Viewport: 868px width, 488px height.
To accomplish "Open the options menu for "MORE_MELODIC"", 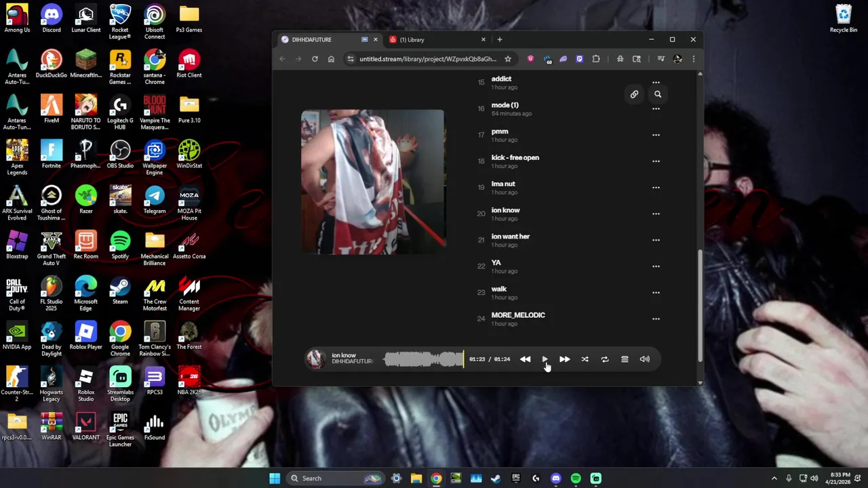I will tap(656, 319).
